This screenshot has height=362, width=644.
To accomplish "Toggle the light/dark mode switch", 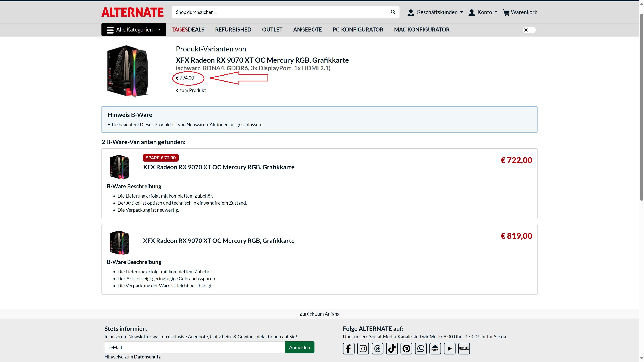I will 529,30.
